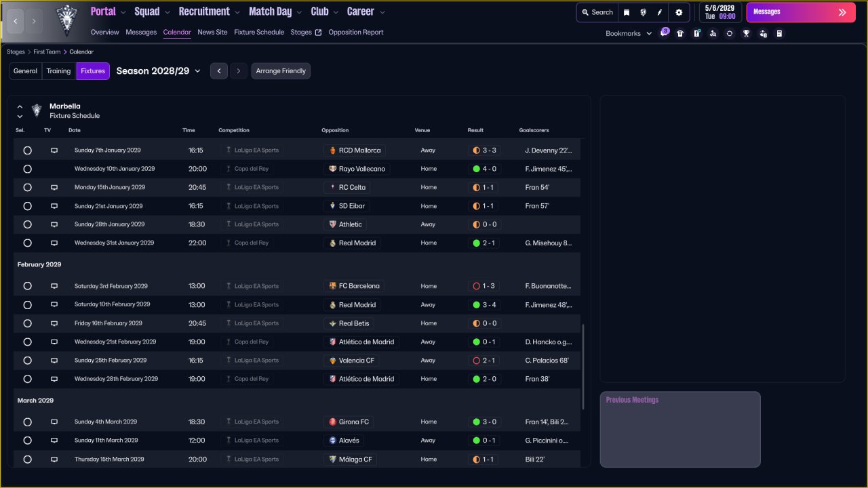Open the chat bubble icon with badge 3
Viewport: 868px width, 488px height.
(664, 33)
